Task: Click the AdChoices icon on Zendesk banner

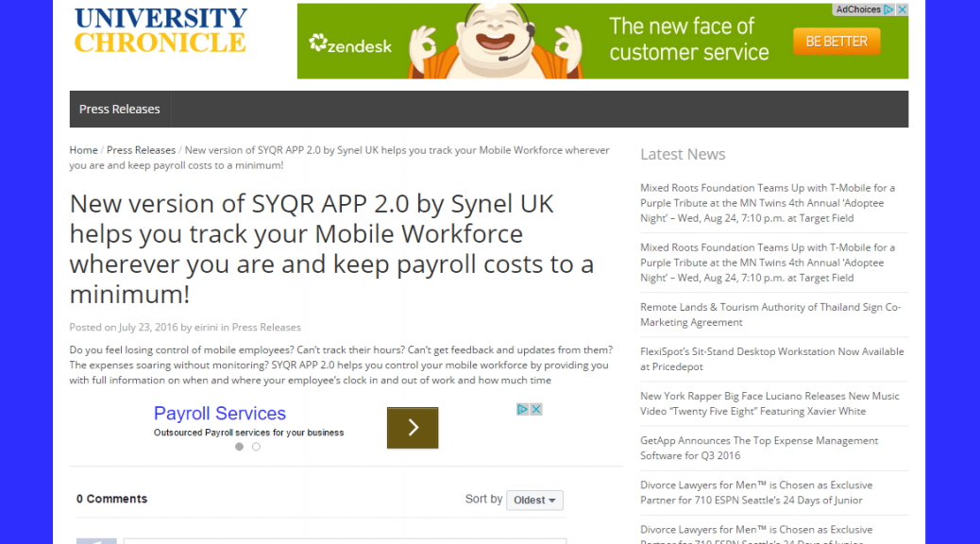Action: click(x=888, y=10)
